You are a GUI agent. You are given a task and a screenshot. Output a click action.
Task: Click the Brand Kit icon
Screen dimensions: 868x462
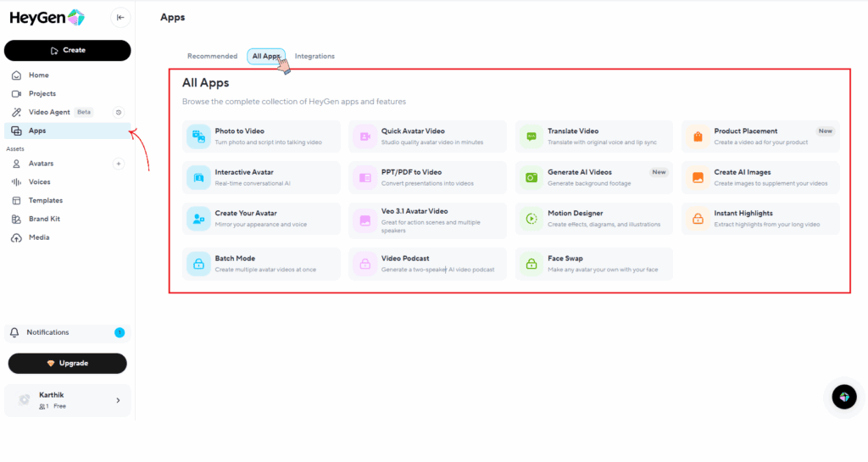pyautogui.click(x=17, y=219)
